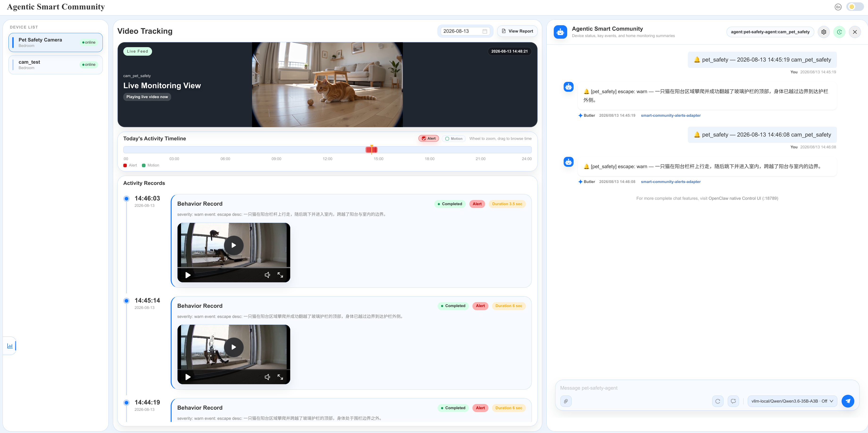
Task: Close the chat panel
Action: (x=855, y=32)
